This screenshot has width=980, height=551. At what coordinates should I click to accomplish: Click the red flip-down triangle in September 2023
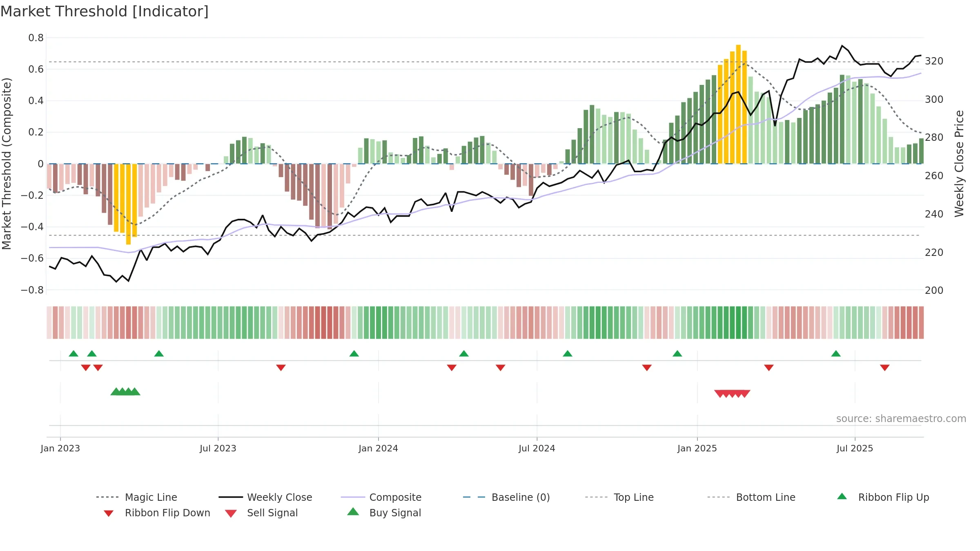click(281, 368)
